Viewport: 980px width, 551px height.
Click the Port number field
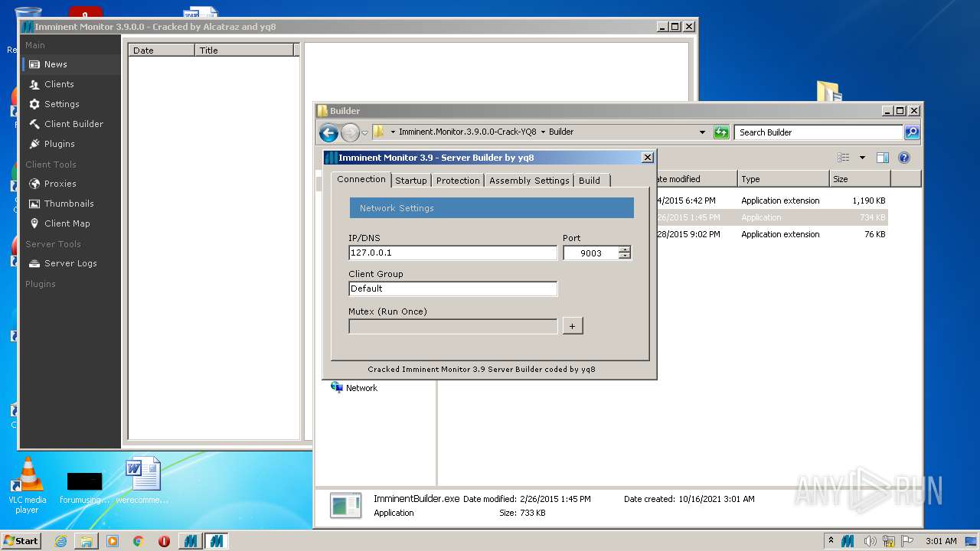point(591,253)
